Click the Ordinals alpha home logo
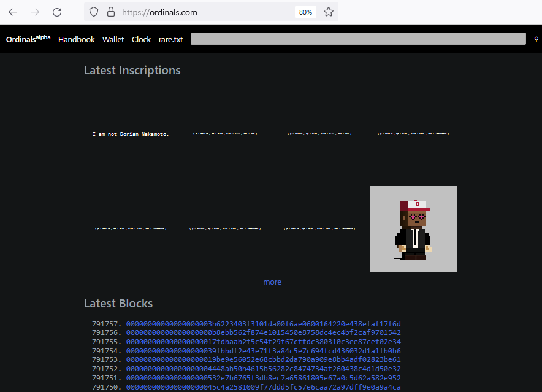Viewport: 542px width, 392px height. [28, 39]
